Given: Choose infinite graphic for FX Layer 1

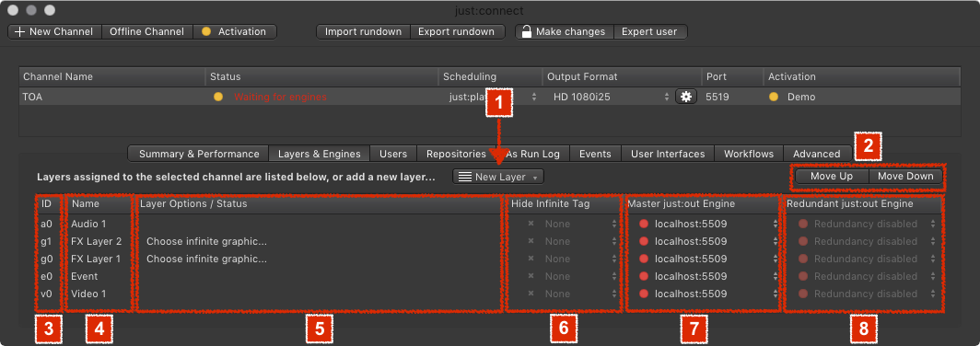Looking at the screenshot, I should pos(206,259).
